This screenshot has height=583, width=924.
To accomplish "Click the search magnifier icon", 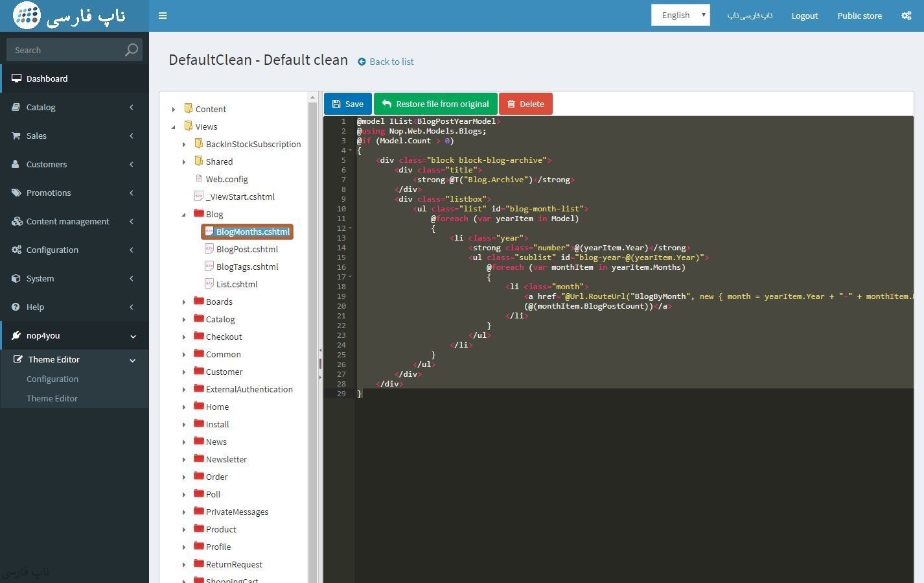I will 132,50.
